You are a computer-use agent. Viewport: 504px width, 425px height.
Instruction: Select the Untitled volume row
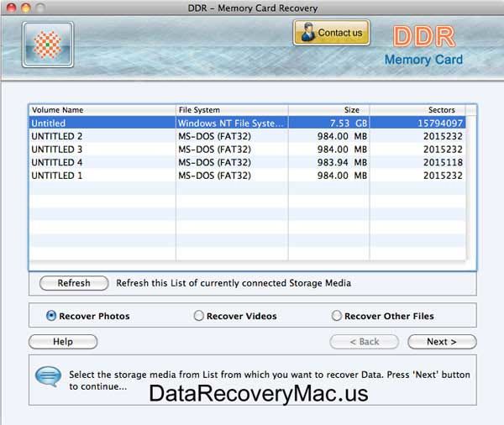point(248,123)
